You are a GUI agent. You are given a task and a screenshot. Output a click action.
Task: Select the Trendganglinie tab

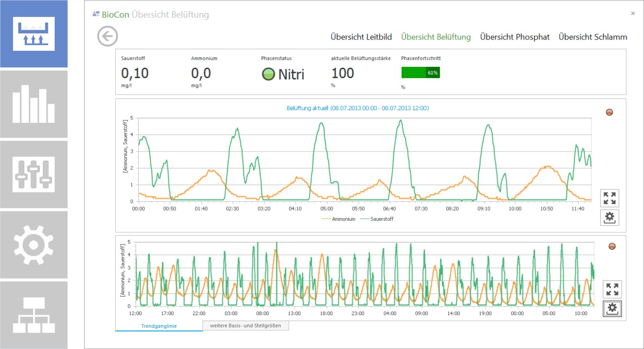tap(159, 326)
